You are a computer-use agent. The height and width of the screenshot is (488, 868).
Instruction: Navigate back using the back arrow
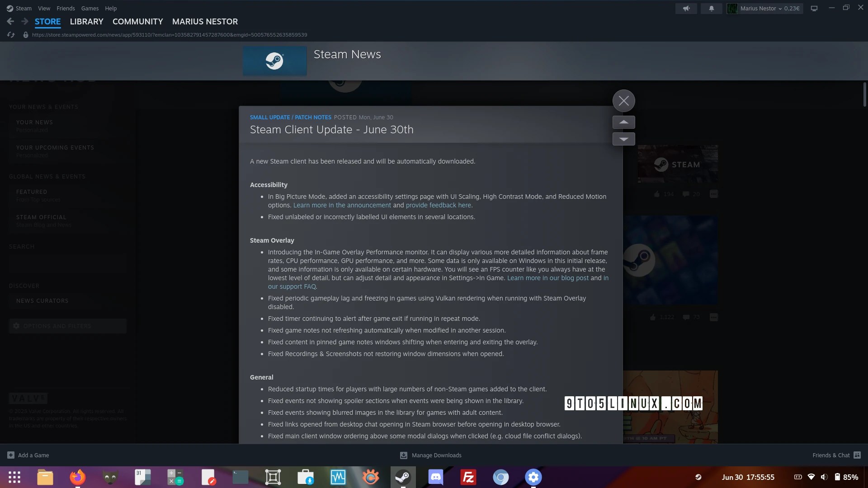10,21
